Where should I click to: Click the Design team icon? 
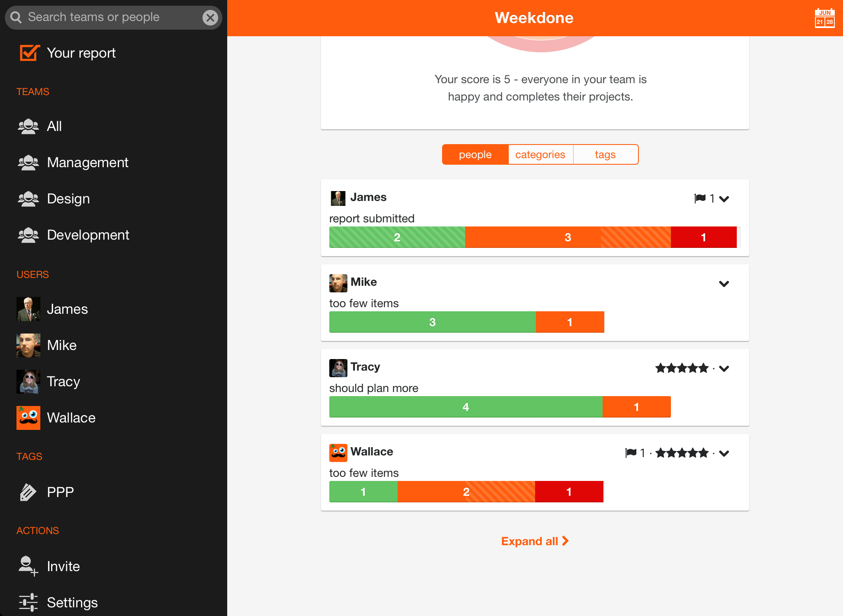point(29,198)
